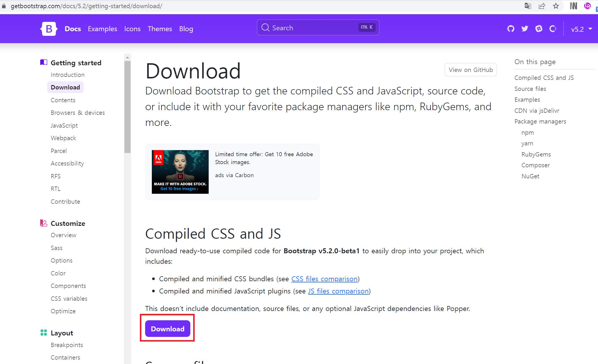Open the Examples navbar item
The height and width of the screenshot is (364, 598).
102,29
